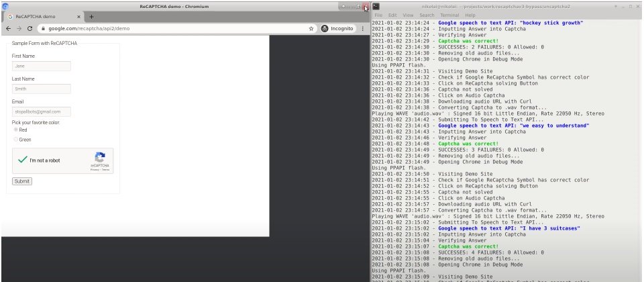Screen dimensions: 644x282
Task: Open the terminal Search menu
Action: (x=427, y=15)
